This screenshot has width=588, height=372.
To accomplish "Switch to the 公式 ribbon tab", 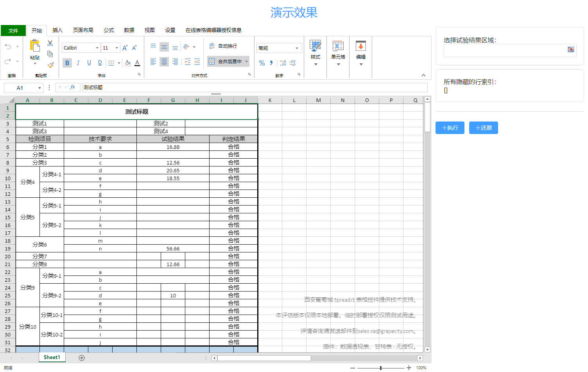I will click(x=108, y=30).
